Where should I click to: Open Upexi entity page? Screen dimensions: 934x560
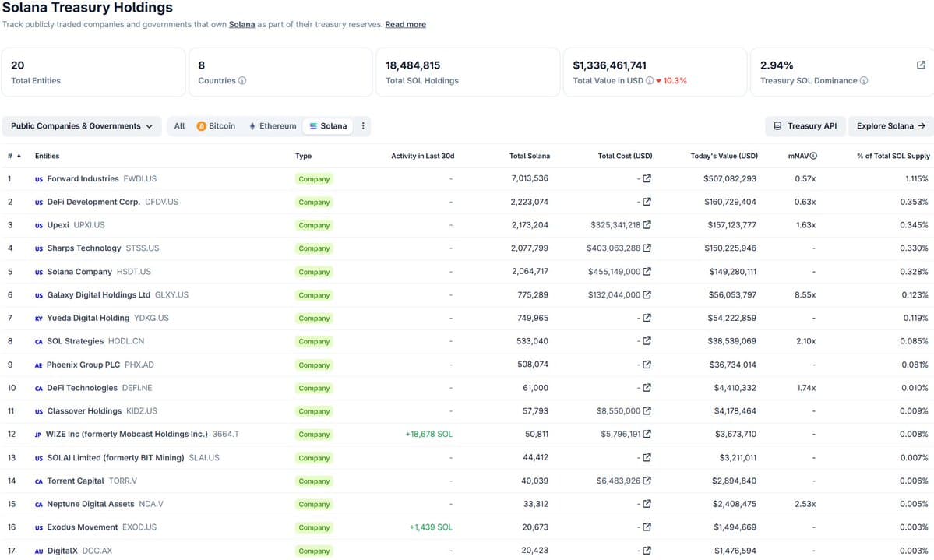click(58, 224)
